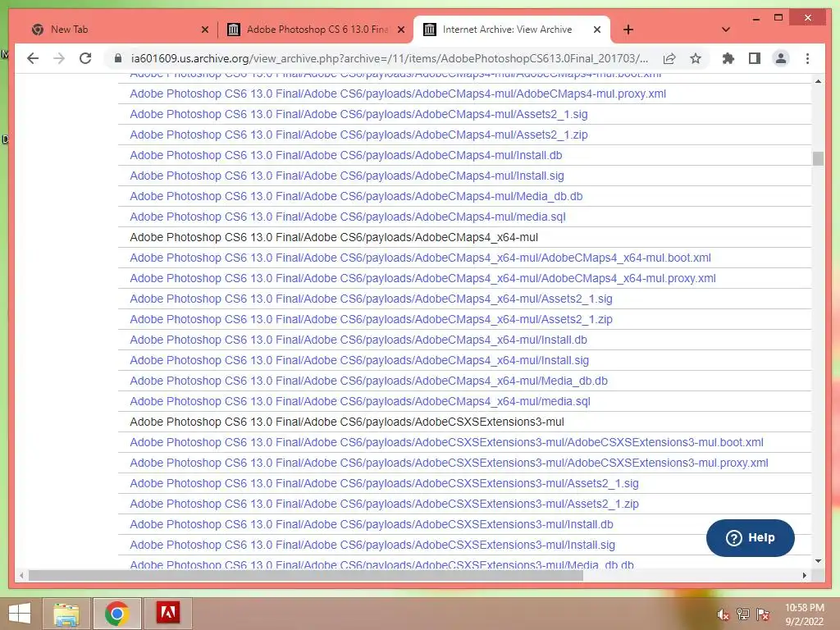The width and height of the screenshot is (840, 630).
Task: Open the Action Center flag icon
Action: [763, 614]
